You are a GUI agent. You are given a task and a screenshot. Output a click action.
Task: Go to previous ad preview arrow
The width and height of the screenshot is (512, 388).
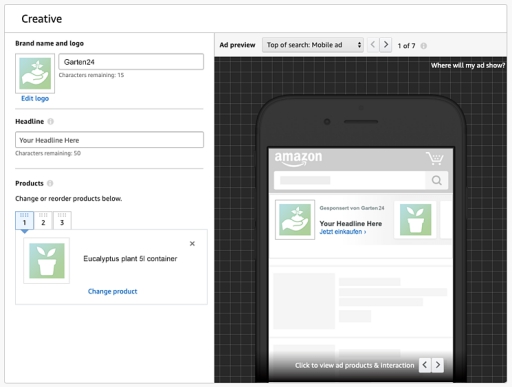tap(373, 44)
